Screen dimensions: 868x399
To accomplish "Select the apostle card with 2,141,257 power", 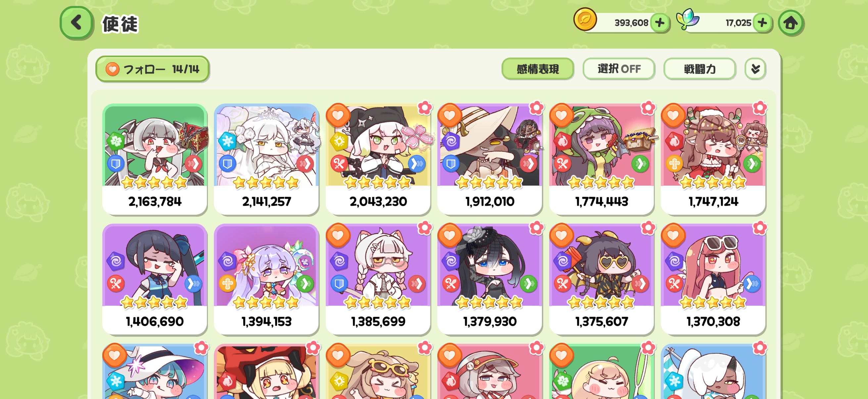I will [x=266, y=159].
